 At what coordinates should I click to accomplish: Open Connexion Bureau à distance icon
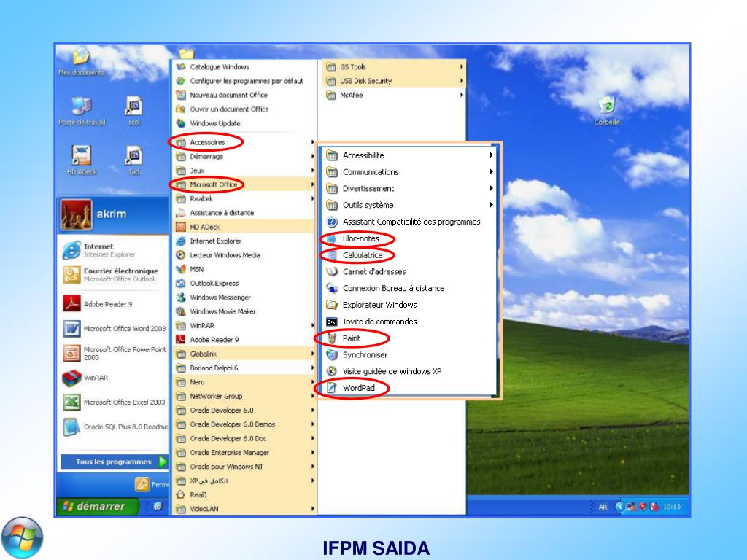(332, 288)
